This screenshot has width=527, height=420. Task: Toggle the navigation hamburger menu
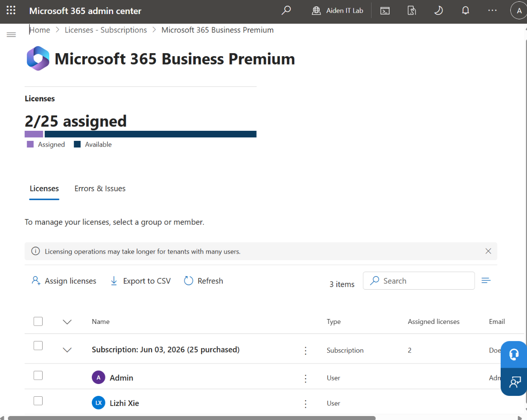pos(11,34)
